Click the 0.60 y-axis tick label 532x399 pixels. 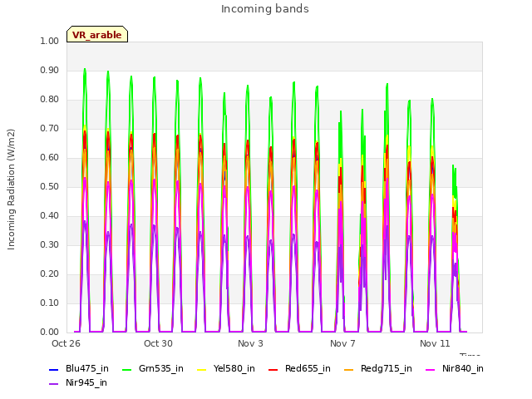coord(50,157)
